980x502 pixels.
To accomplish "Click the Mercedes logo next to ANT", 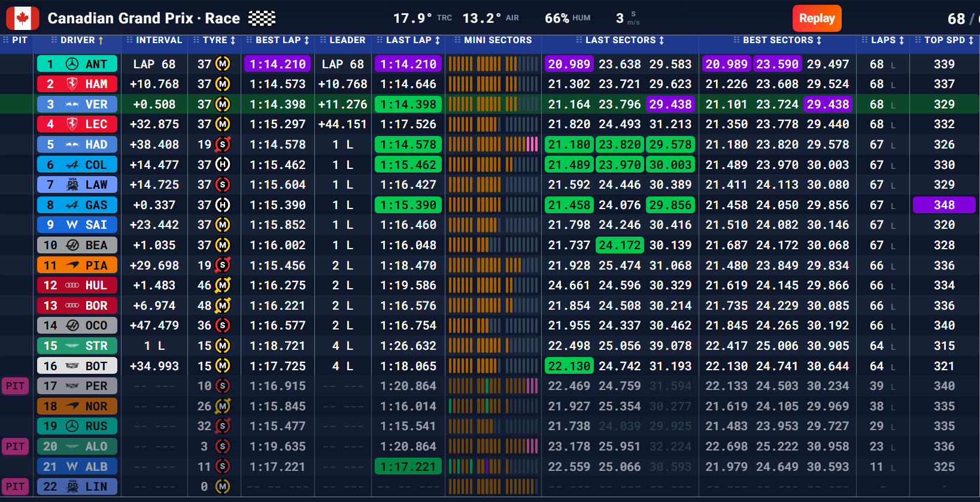I will tap(72, 64).
